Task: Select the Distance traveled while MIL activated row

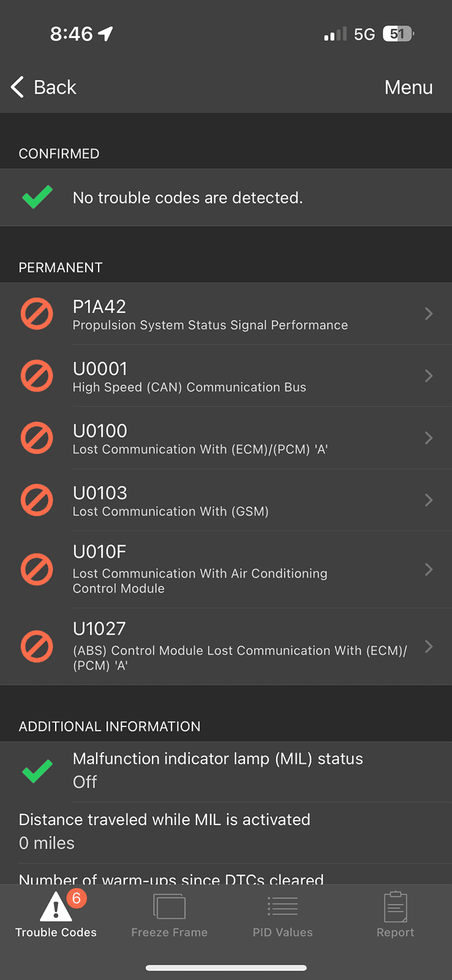Action: pyautogui.click(x=225, y=832)
